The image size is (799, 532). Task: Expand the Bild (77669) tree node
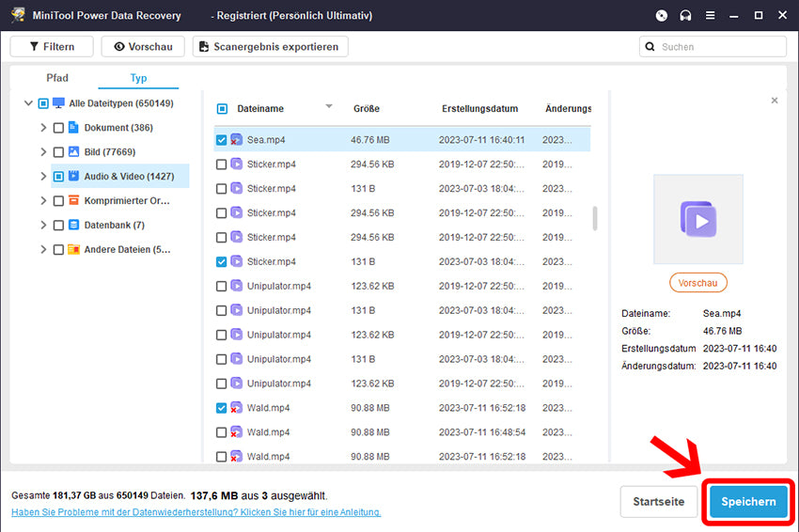point(43,152)
